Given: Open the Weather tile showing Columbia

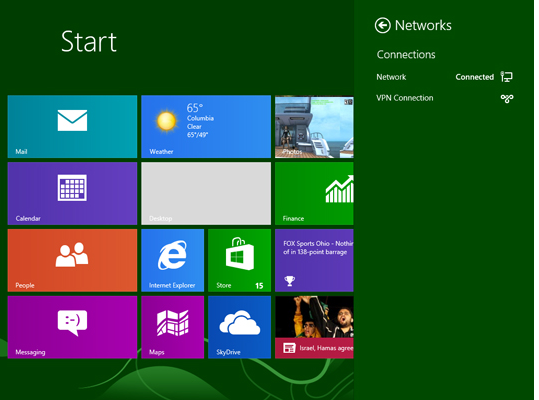Looking at the screenshot, I should click(206, 126).
